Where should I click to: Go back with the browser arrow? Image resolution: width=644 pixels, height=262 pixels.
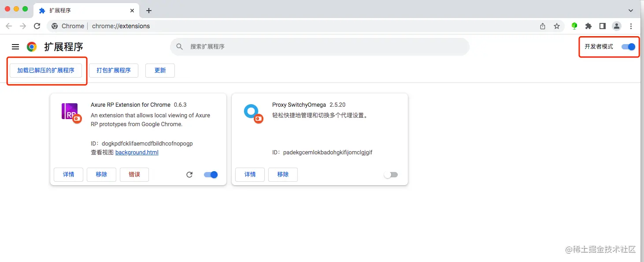[9, 26]
